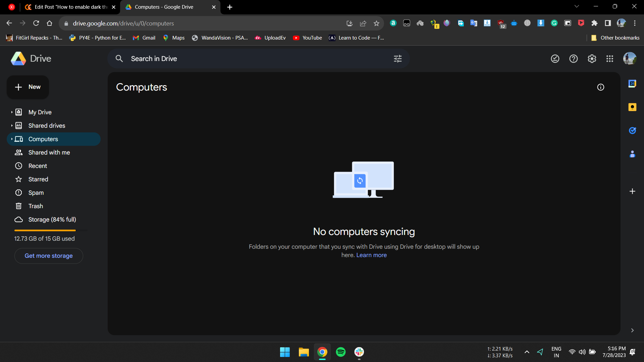Open Chrome three-dot menu
644x362 pixels.
635,23
